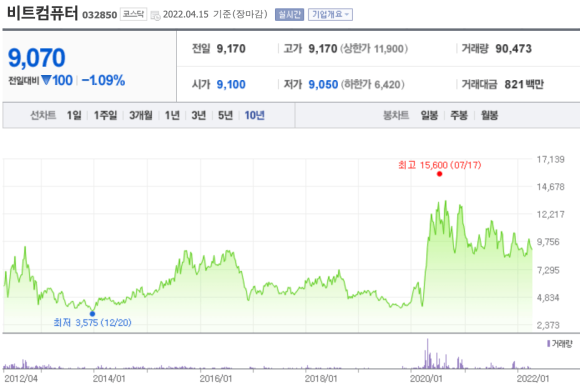This screenshot has height=391, width=580.
Task: Select the 3개월 line chart tab
Action: point(141,115)
